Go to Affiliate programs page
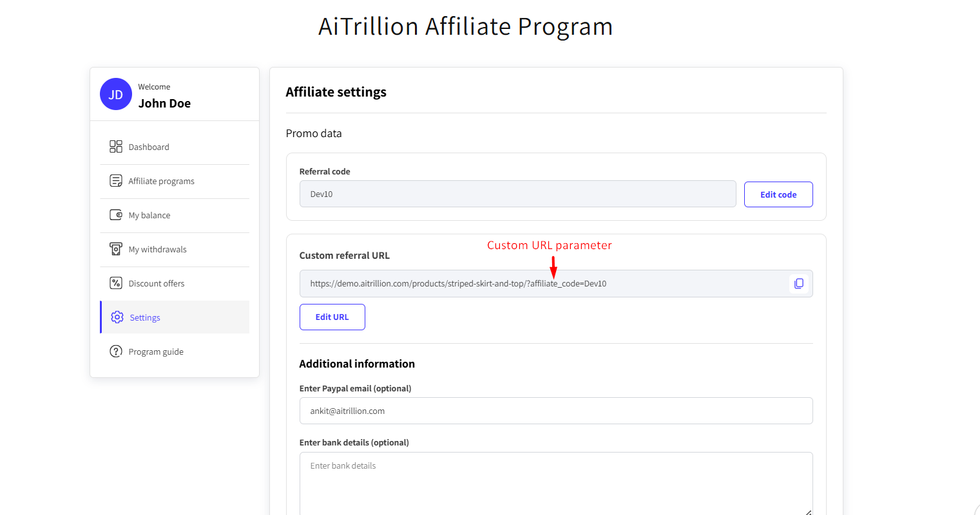Viewport: 980px width, 515px height. [161, 181]
